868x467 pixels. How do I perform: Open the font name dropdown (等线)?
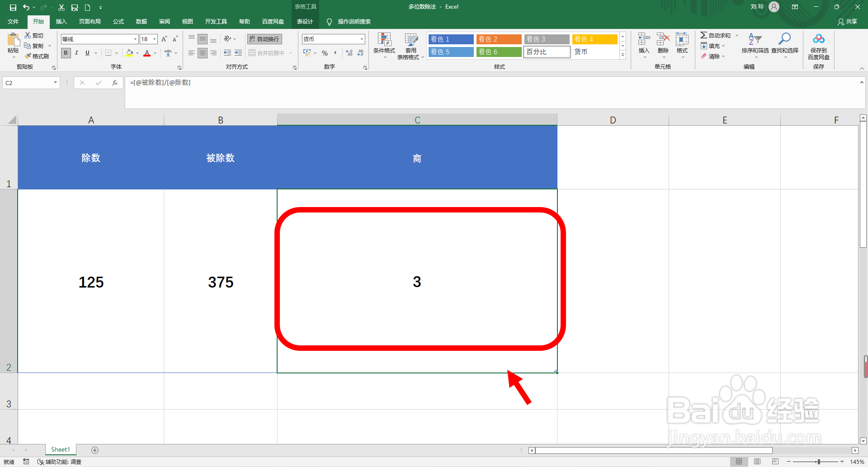coord(135,39)
